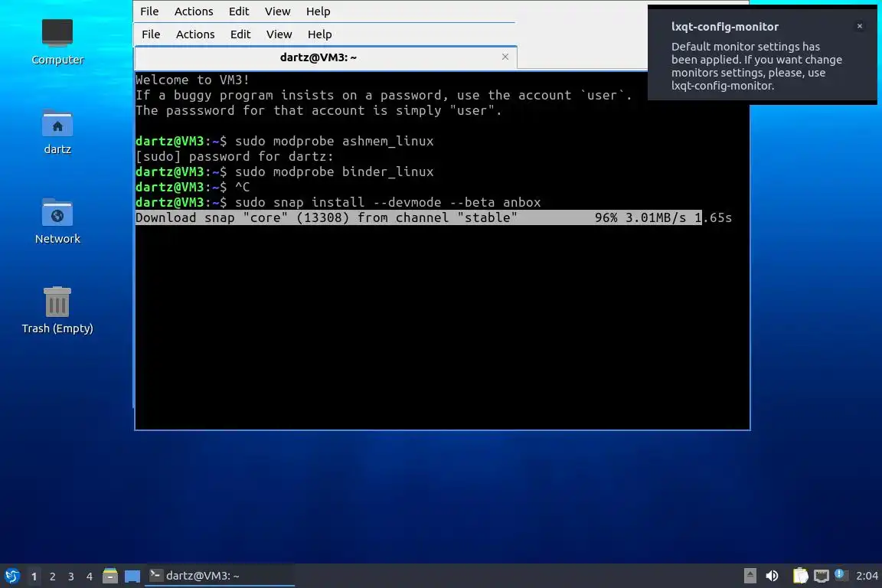The image size is (882, 588).
Task: Switch to workspace 1 in the pager
Action: point(34,577)
